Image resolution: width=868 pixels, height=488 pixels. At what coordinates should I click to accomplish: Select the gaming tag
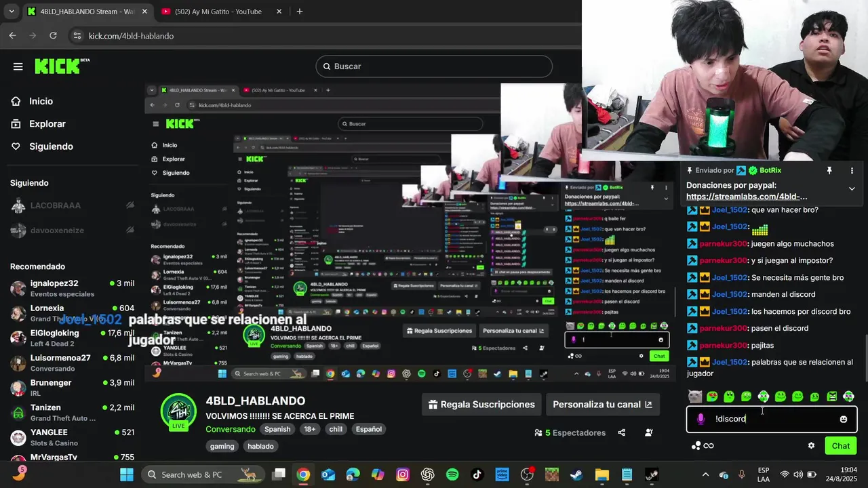coord(222,446)
